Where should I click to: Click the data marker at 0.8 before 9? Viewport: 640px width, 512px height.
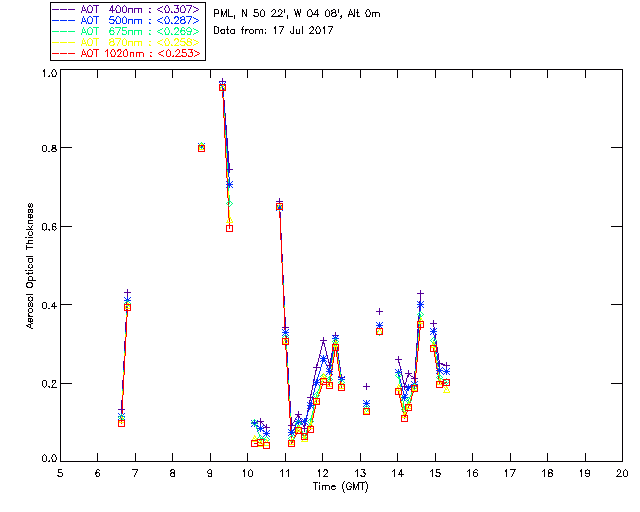tap(201, 147)
